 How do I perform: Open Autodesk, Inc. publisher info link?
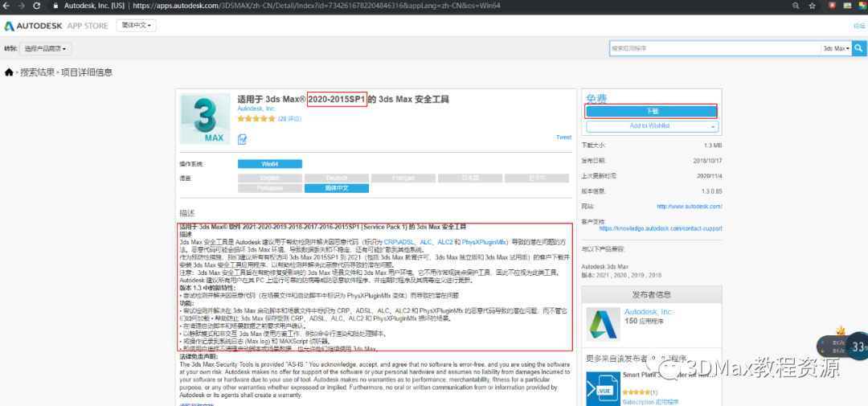[649, 313]
